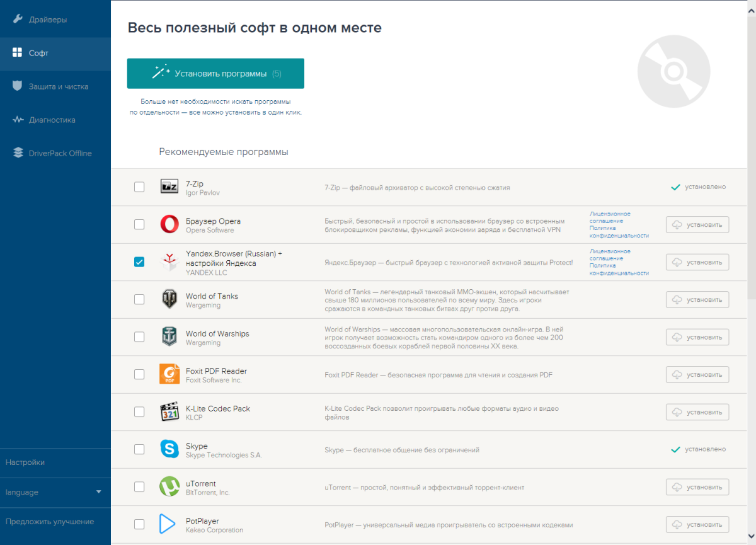The width and height of the screenshot is (756, 545).
Task: Click the wrench icon next to Драйверы
Action: pyautogui.click(x=18, y=20)
